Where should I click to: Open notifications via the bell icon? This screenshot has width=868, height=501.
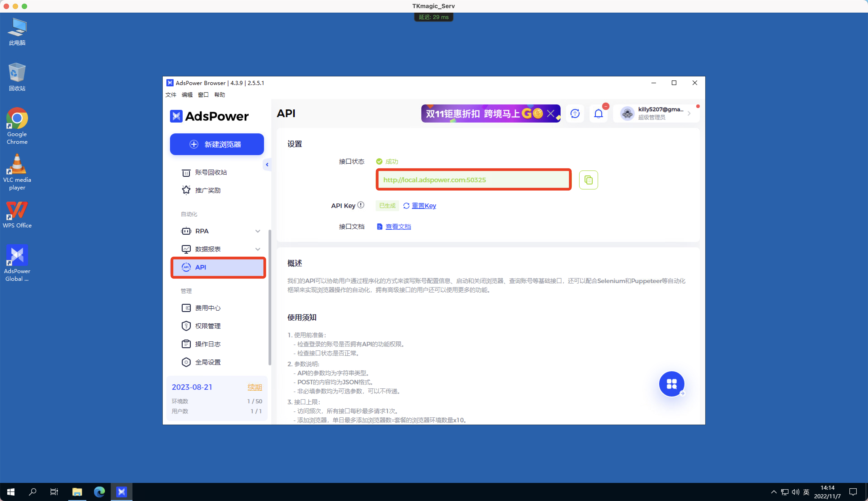tap(598, 113)
